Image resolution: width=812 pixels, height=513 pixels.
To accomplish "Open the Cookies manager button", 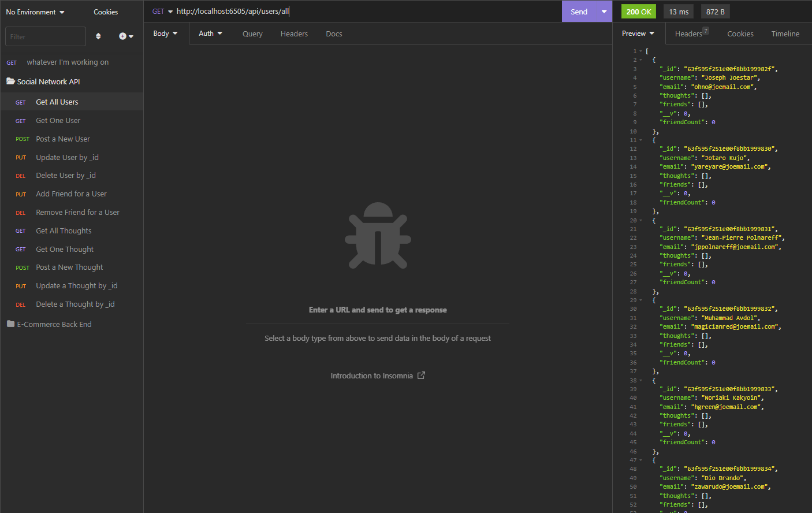I will (106, 12).
